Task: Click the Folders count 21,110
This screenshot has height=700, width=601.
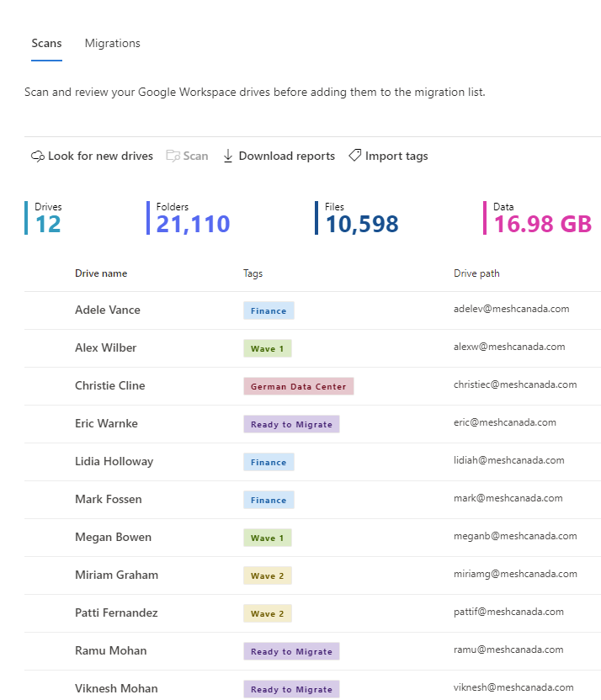Action: coord(193,224)
